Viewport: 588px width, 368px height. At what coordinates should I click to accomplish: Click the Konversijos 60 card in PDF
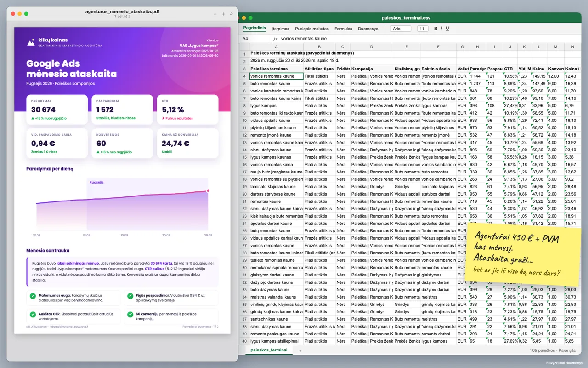tap(122, 143)
